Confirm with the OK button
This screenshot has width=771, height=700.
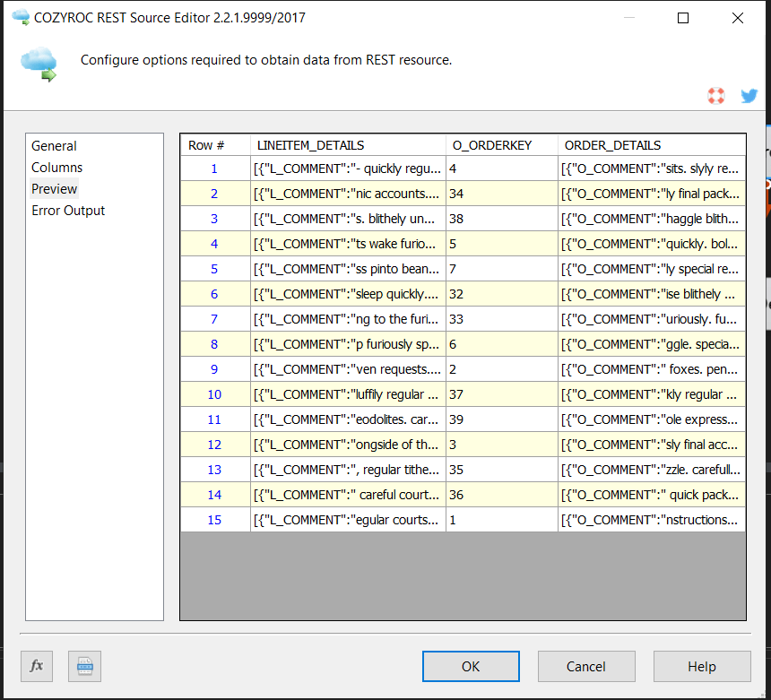pos(471,666)
